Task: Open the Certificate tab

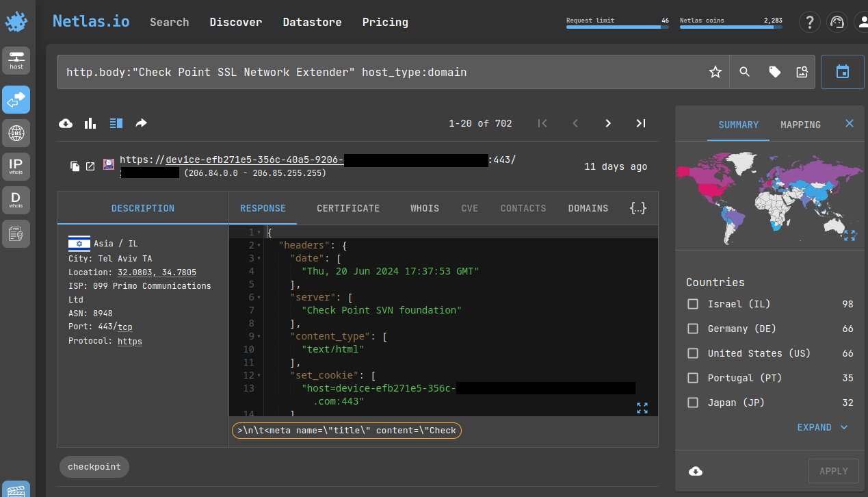Action: [348, 208]
